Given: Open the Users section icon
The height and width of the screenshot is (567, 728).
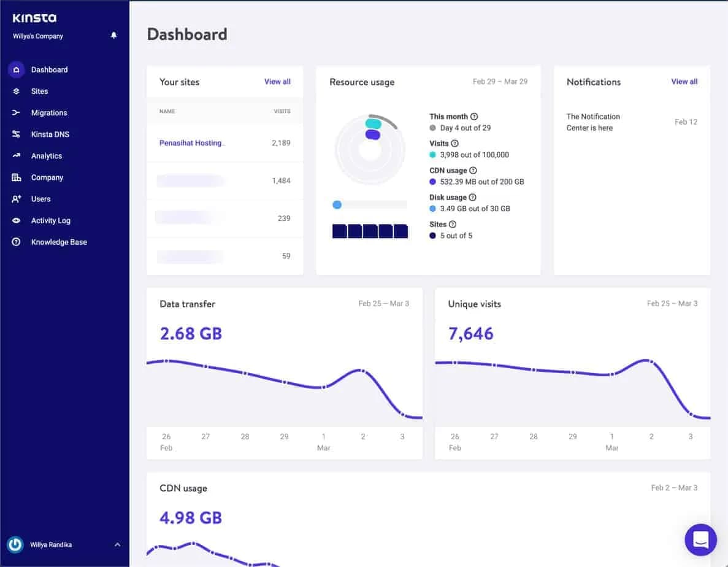Looking at the screenshot, I should click(x=17, y=199).
